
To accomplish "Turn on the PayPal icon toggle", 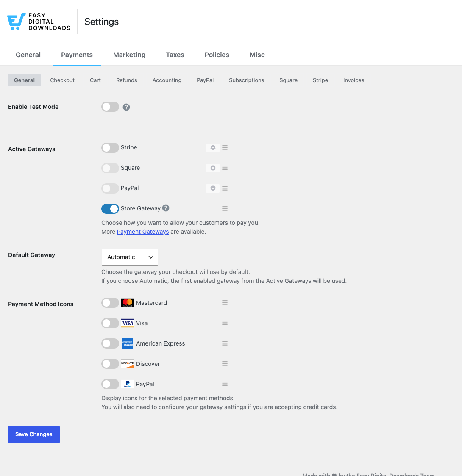I will [x=110, y=385].
